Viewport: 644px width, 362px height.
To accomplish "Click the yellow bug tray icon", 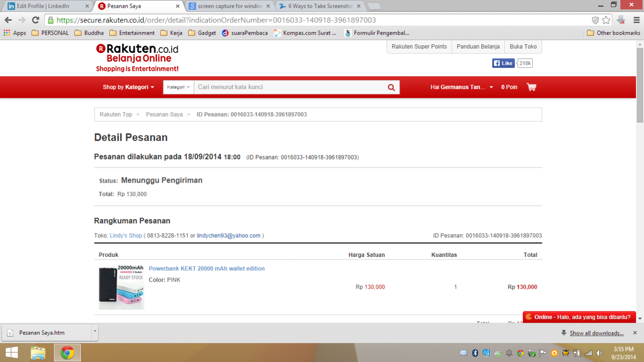I will pos(566,353).
